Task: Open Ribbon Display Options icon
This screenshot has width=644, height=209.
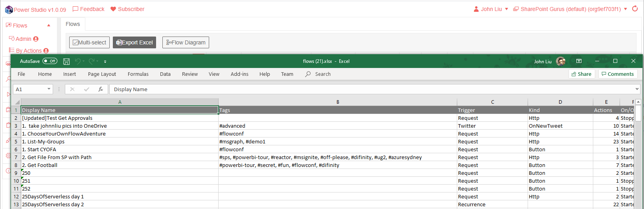Action: pyautogui.click(x=579, y=61)
